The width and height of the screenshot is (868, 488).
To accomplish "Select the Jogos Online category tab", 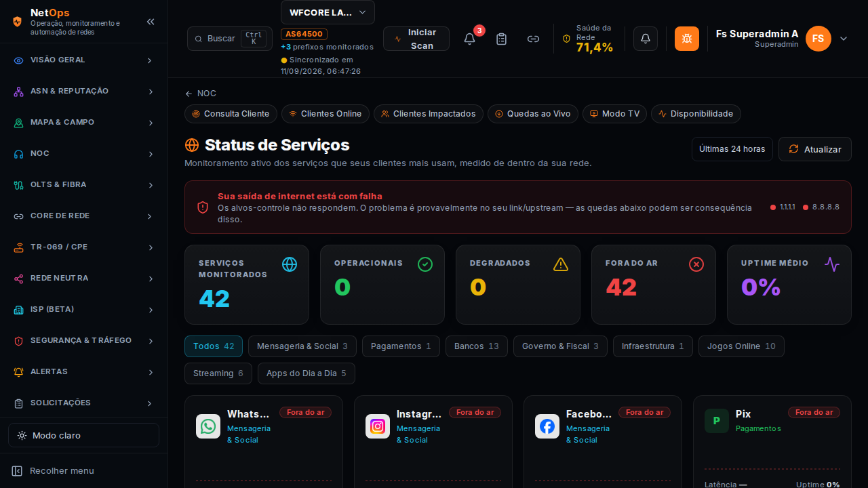I will click(x=741, y=346).
